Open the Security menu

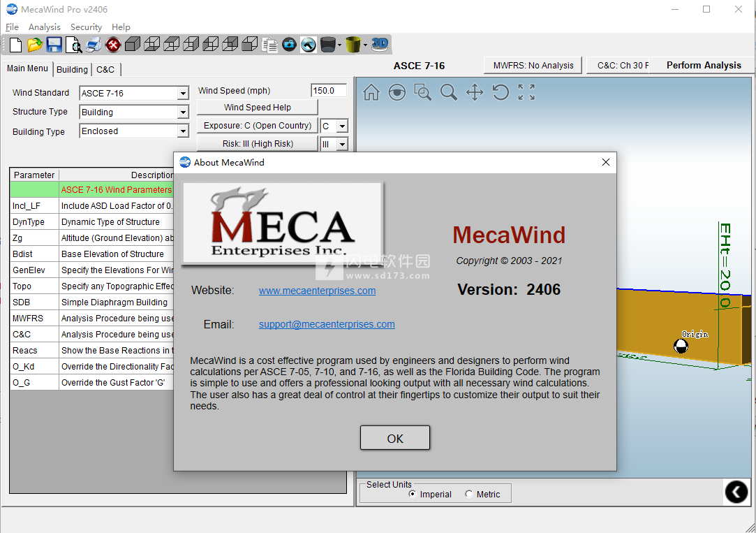click(87, 27)
